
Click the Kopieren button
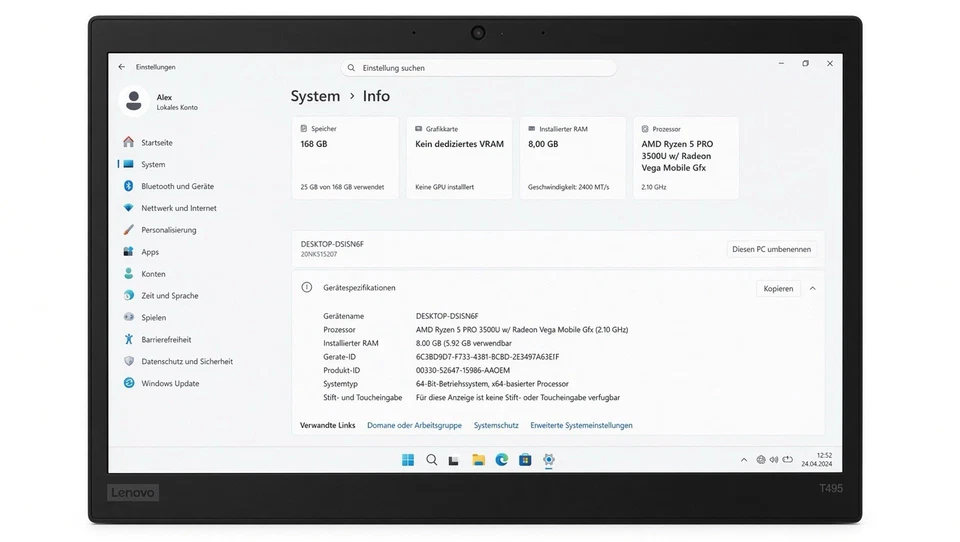(x=778, y=288)
